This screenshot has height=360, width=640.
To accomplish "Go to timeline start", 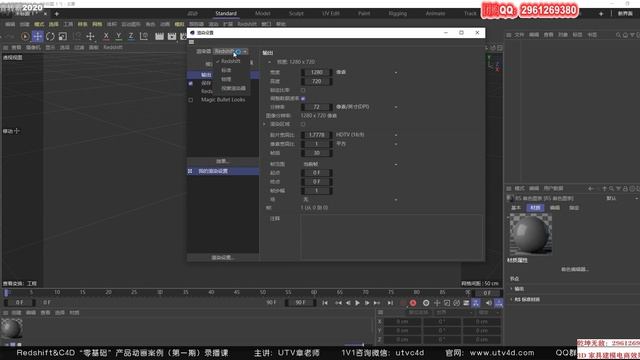I will (325, 303).
